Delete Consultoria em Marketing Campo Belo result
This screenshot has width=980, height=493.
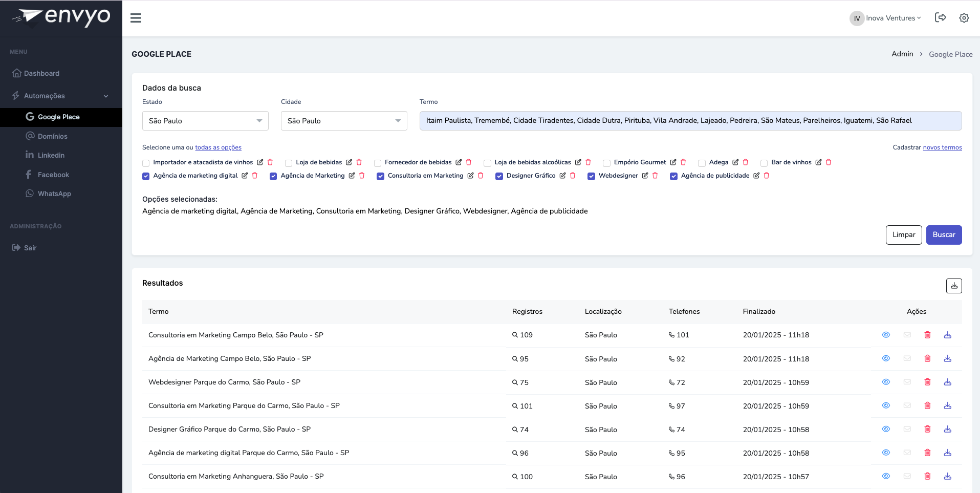click(x=927, y=335)
